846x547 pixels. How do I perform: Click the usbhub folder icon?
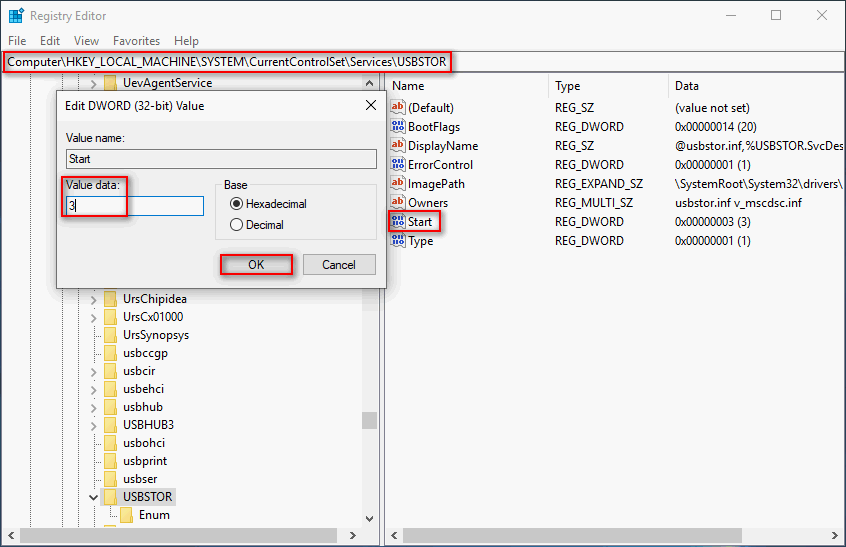click(x=110, y=407)
